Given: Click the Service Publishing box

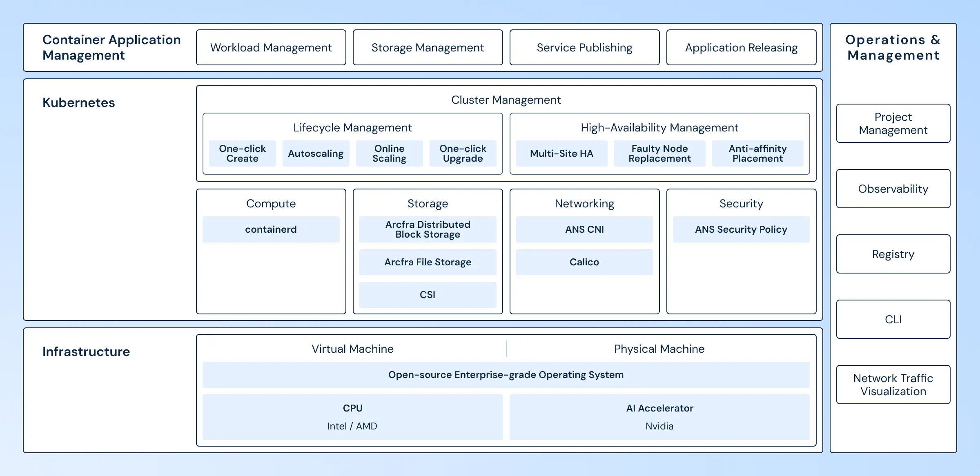Looking at the screenshot, I should coord(584,47).
